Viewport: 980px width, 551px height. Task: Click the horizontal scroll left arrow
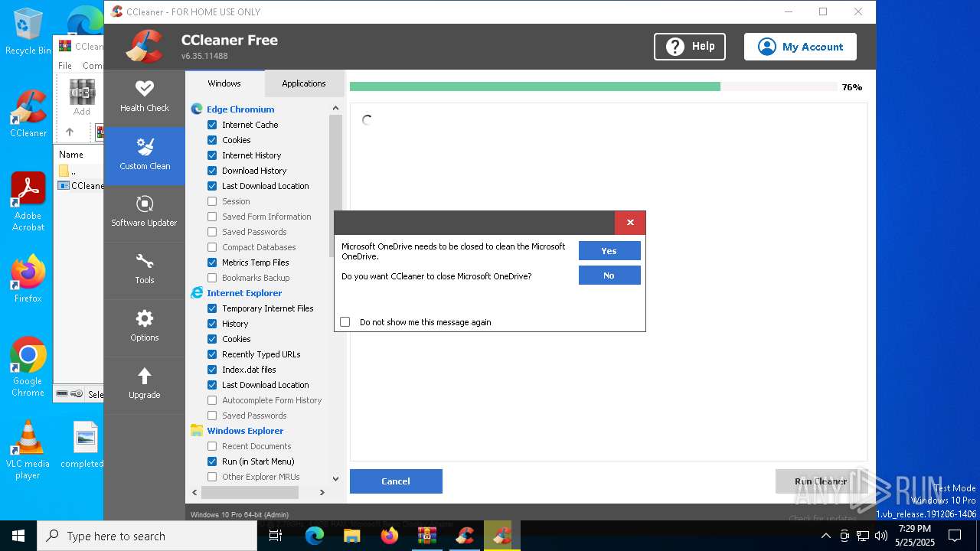[x=194, y=493]
